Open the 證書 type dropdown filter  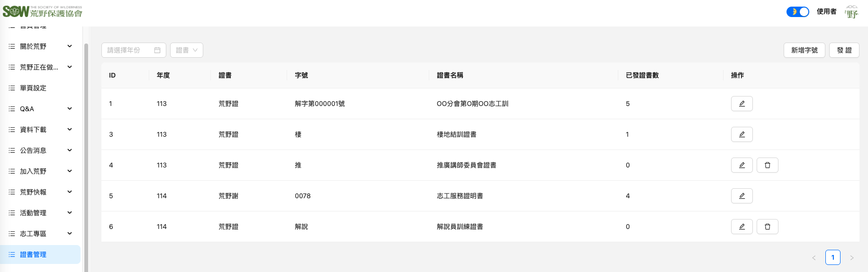tap(186, 50)
